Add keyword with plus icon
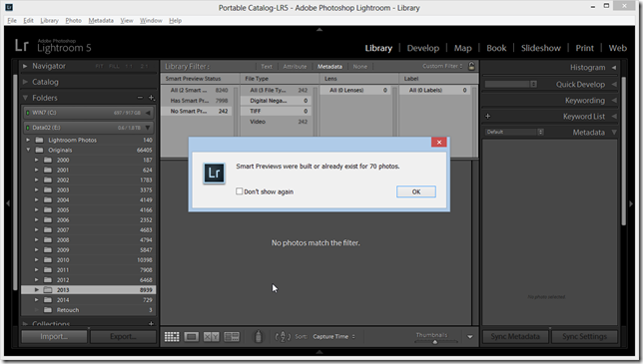 [x=487, y=117]
